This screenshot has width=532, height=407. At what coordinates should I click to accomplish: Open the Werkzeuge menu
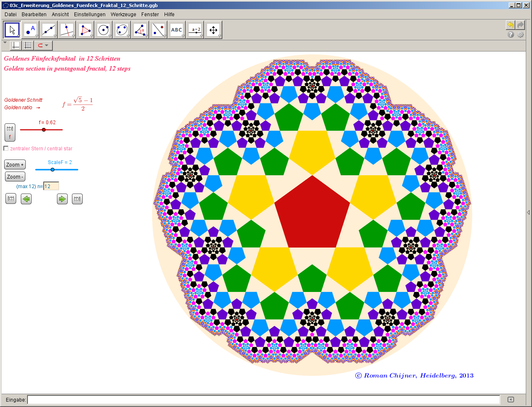(x=123, y=14)
